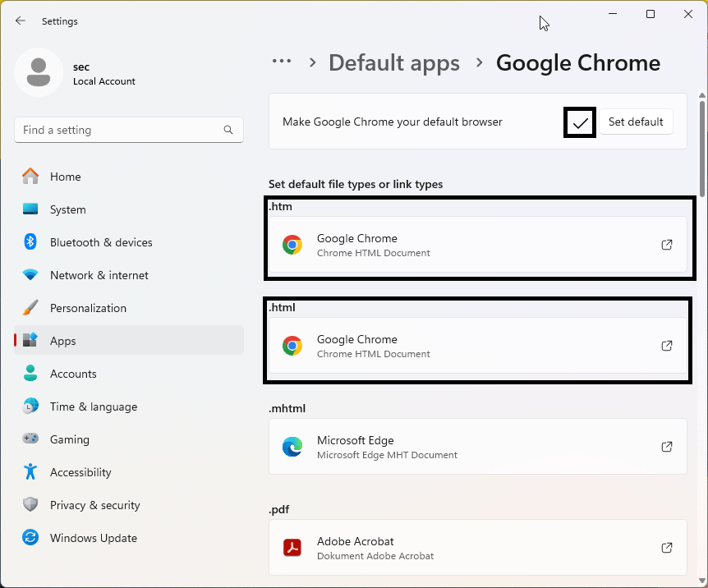Open the .mhtml file type association entry

478,447
